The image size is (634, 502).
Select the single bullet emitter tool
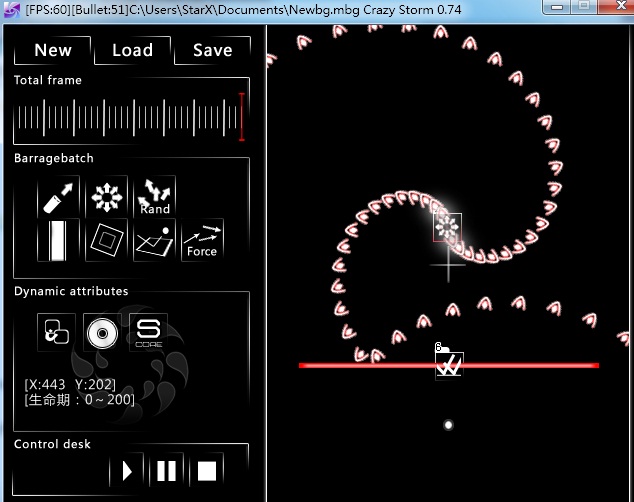[58, 197]
